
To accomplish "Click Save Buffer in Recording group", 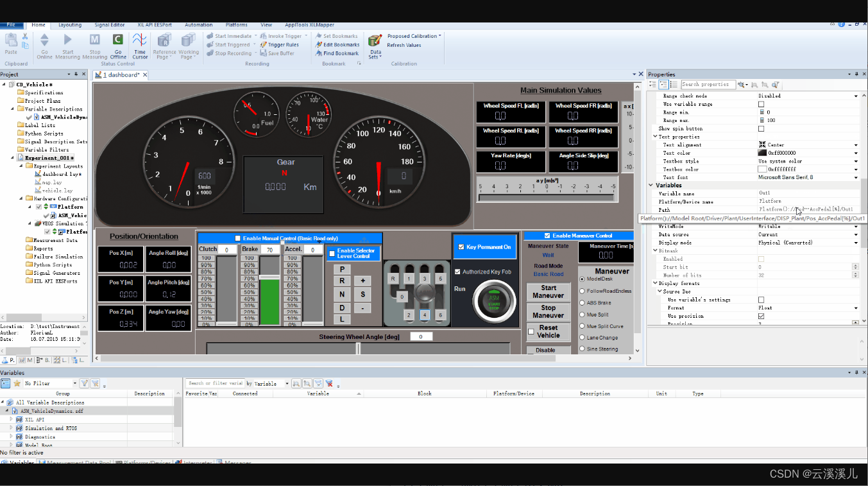I will pos(277,53).
